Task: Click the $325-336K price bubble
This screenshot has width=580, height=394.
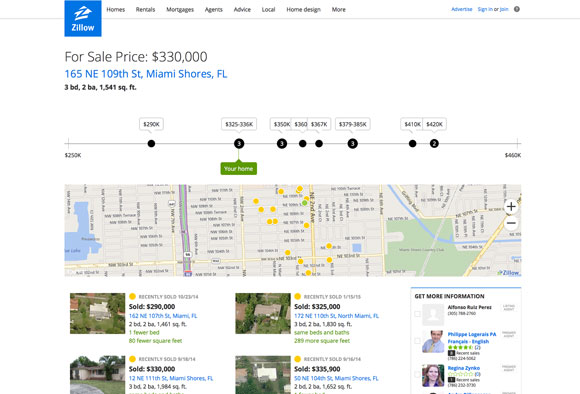Action: pos(239,124)
